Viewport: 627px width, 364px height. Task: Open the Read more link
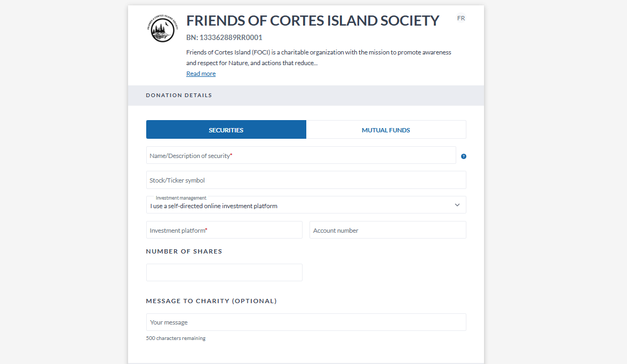pyautogui.click(x=201, y=74)
